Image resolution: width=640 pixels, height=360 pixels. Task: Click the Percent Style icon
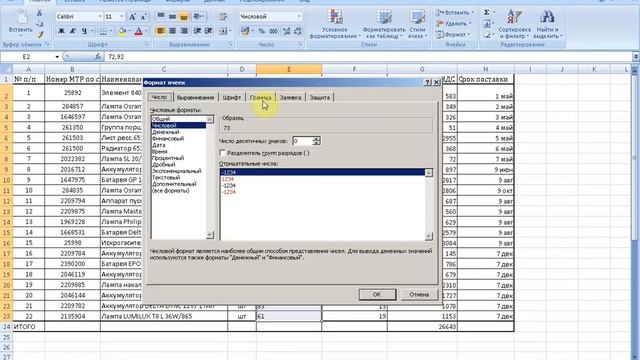click(262, 31)
